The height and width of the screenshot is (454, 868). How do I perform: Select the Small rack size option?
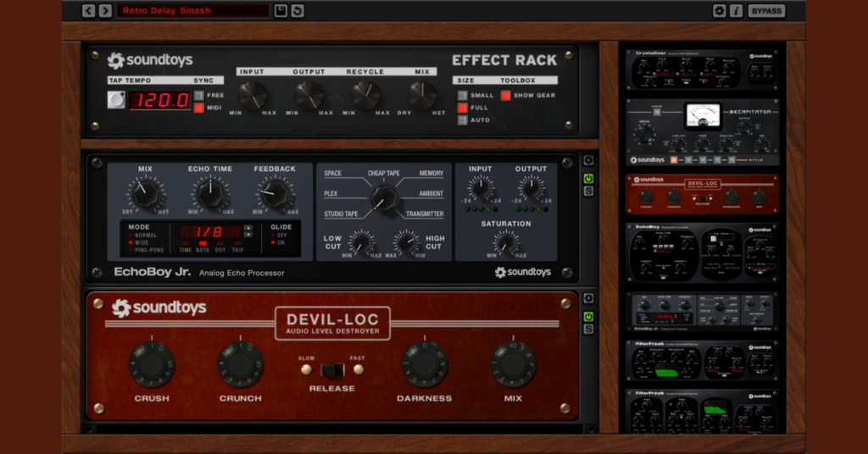(462, 96)
